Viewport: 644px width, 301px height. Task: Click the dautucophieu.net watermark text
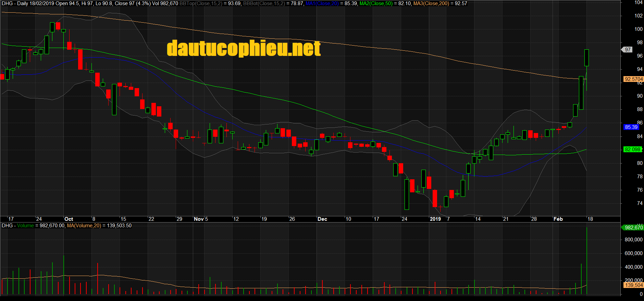click(244, 48)
